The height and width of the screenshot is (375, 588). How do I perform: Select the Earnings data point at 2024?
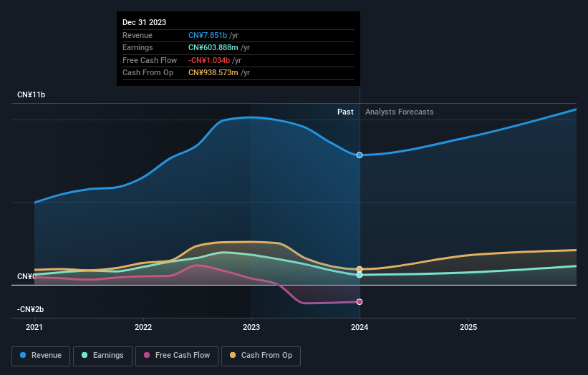click(360, 275)
